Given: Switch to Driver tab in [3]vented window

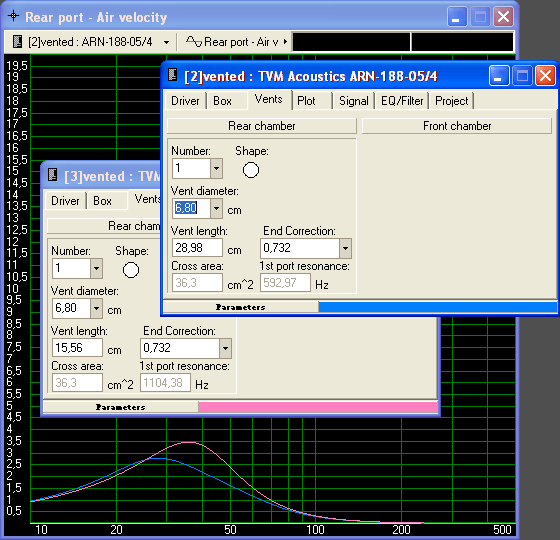Looking at the screenshot, I should [65, 201].
